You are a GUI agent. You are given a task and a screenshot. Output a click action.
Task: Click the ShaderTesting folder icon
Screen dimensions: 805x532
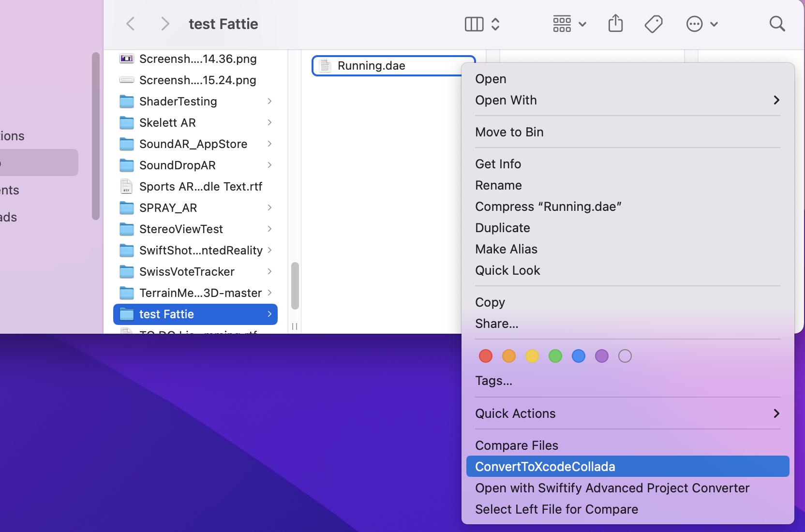127,102
